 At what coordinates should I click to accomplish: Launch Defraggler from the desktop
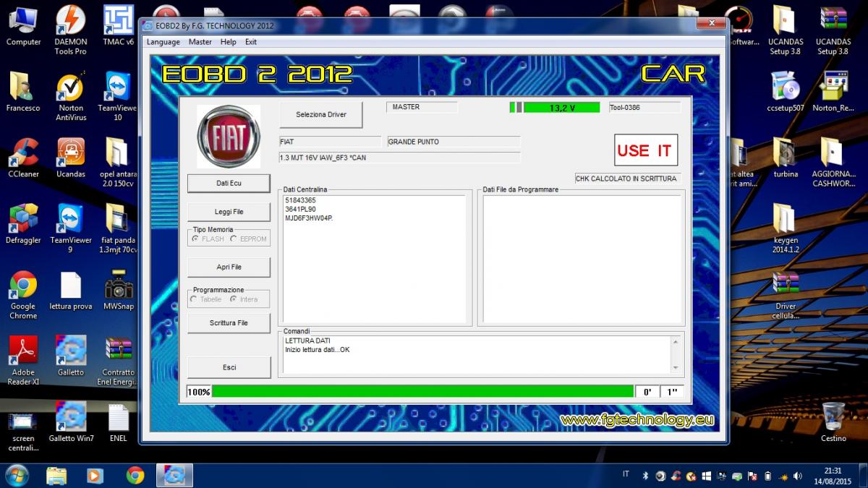23,224
